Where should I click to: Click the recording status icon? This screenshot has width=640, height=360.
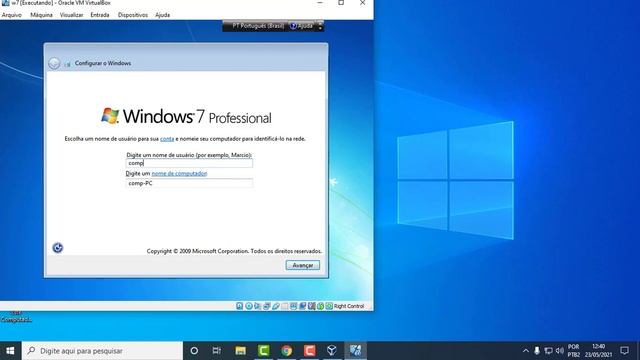(x=302, y=306)
